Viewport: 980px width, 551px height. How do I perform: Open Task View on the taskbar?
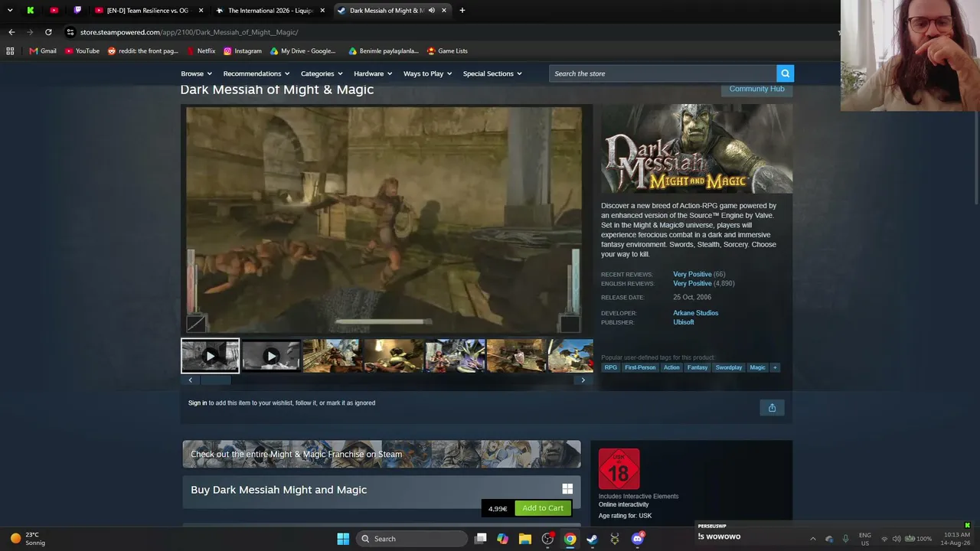click(480, 539)
